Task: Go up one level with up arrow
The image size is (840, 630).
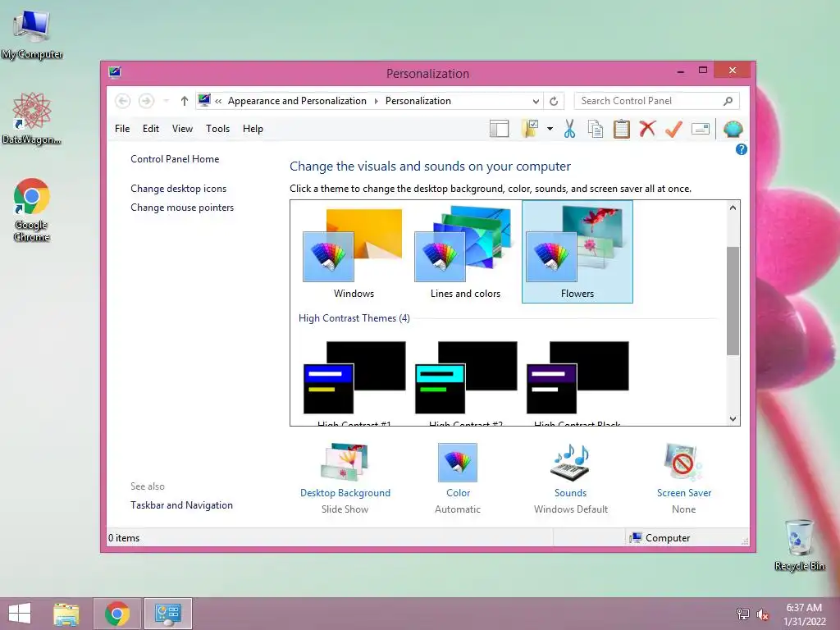Action: pyautogui.click(x=185, y=101)
